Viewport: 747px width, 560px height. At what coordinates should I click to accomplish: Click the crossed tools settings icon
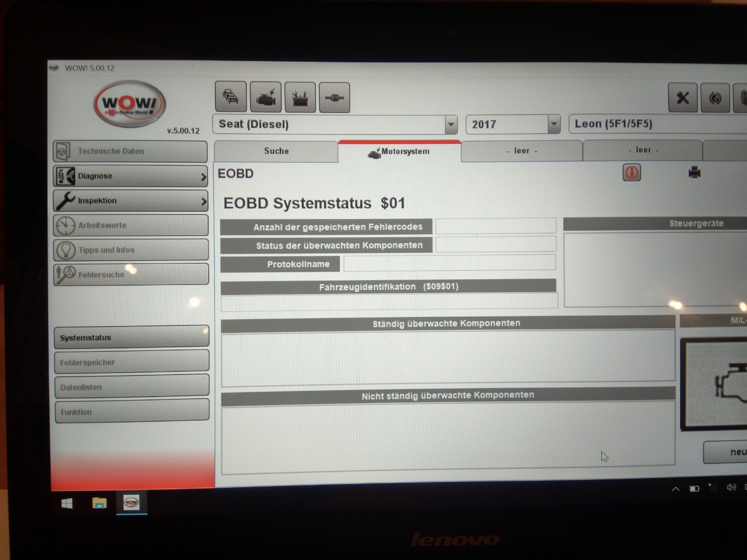(683, 98)
